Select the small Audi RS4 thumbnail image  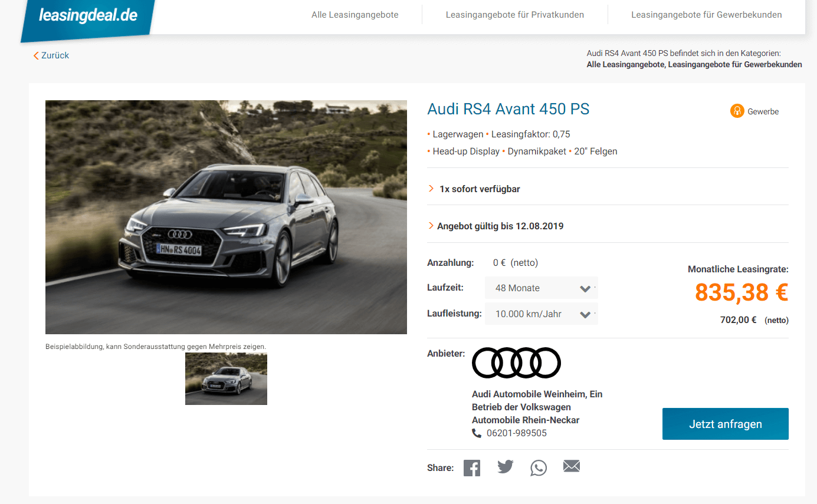(x=226, y=378)
